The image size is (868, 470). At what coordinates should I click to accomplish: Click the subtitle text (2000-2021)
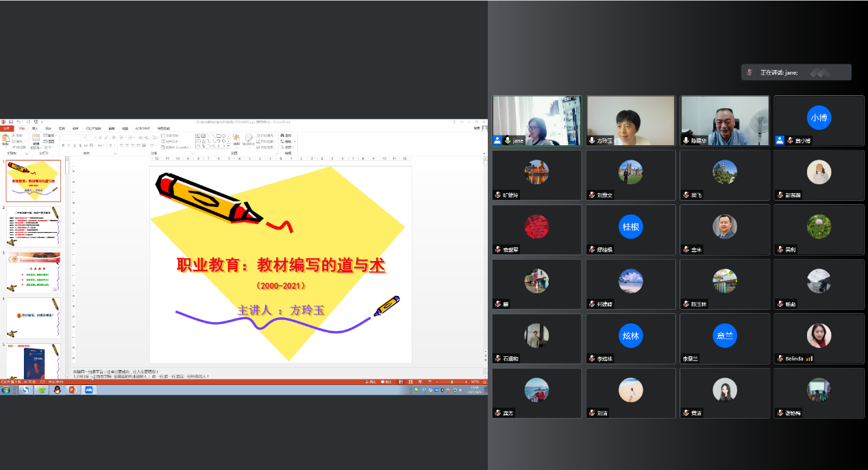(281, 286)
